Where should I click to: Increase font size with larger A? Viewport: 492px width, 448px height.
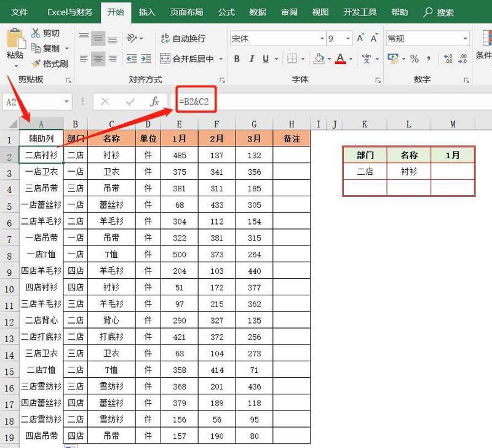click(360, 38)
